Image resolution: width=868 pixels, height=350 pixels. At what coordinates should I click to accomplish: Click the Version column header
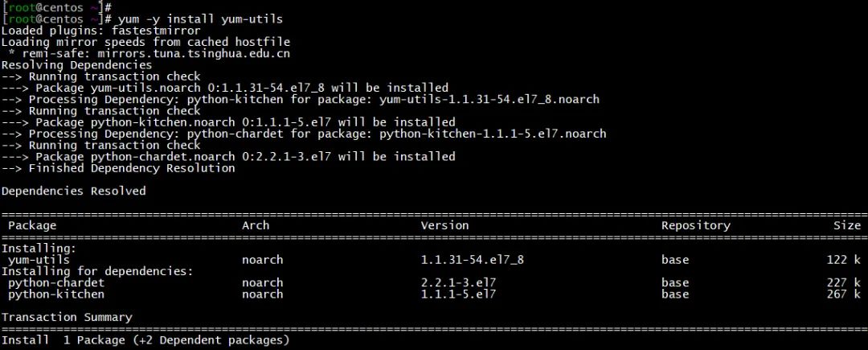click(444, 226)
